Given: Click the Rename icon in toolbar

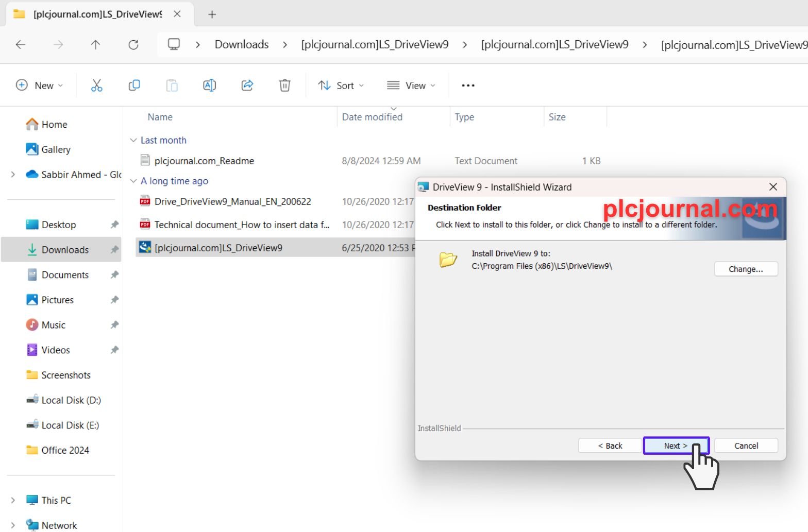Looking at the screenshot, I should point(209,85).
